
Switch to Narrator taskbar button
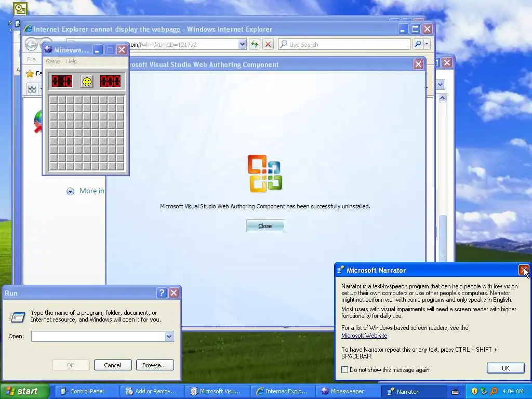coord(414,391)
